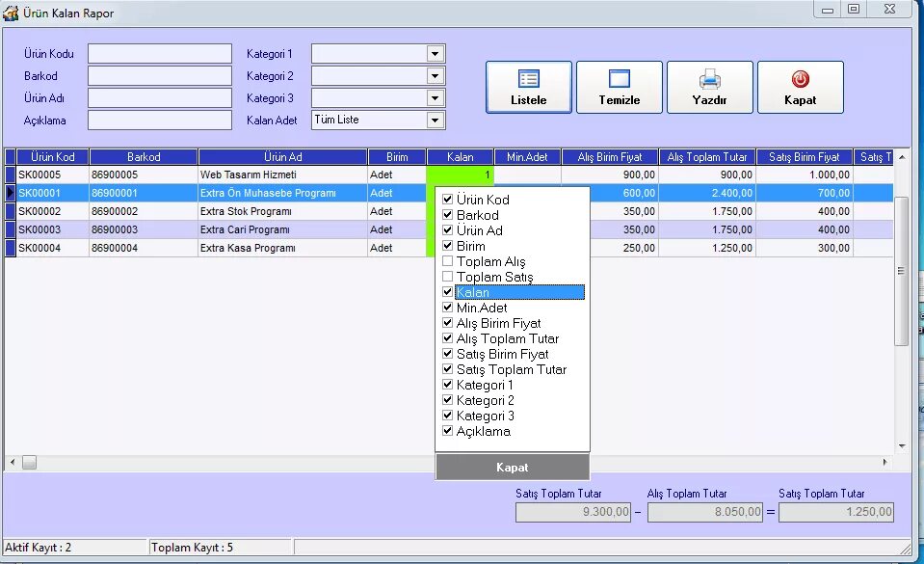Viewport: 924px width, 564px height.
Task: Select the Extra Kasa Programı cell
Action: click(x=283, y=248)
